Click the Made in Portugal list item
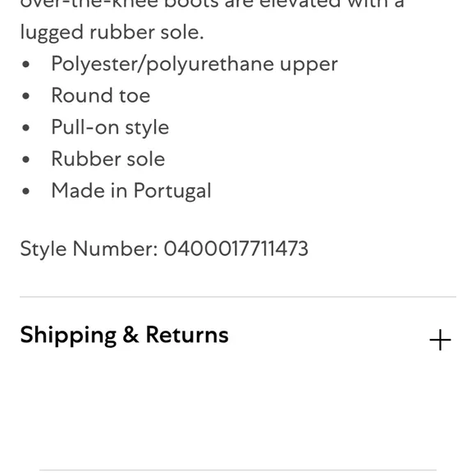Image resolution: width=476 pixels, height=476 pixels. coord(131,191)
